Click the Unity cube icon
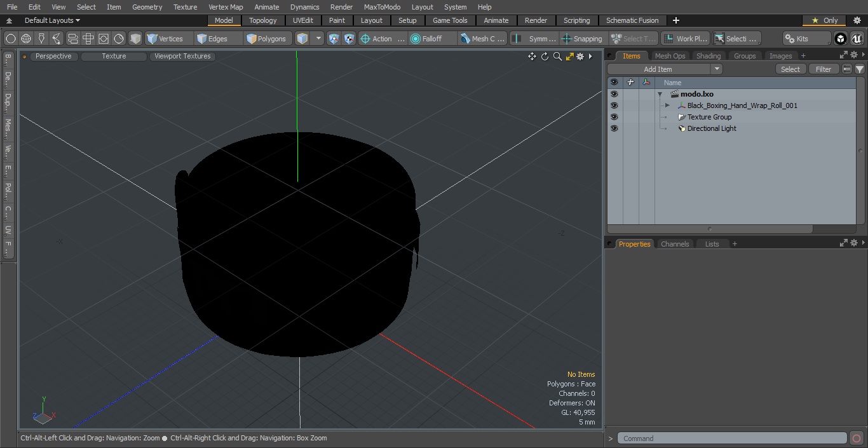Viewport: 868px width, 448px height. coord(841,39)
